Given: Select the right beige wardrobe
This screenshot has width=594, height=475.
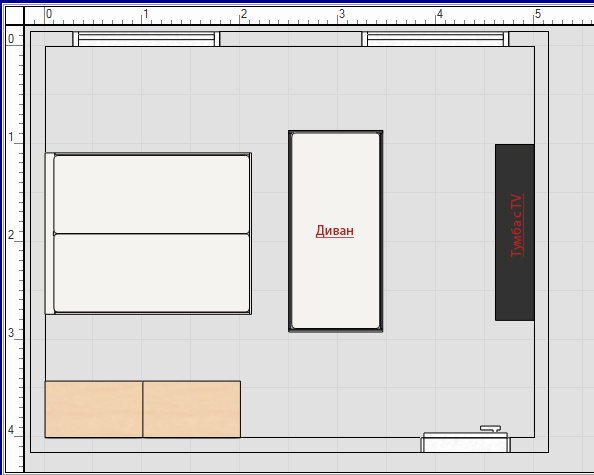Looking at the screenshot, I should [192, 409].
